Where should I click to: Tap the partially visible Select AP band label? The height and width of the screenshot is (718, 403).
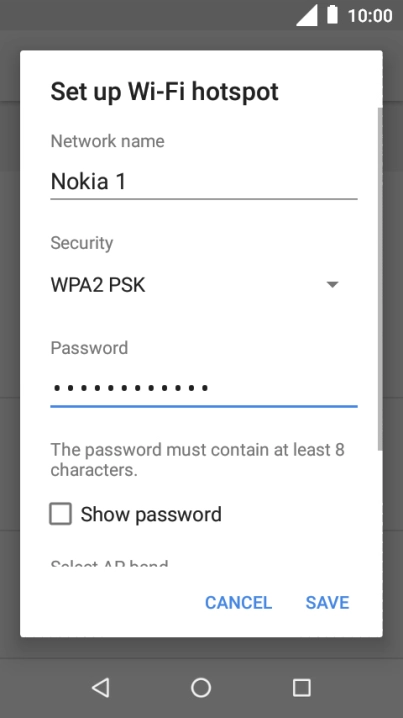click(109, 563)
